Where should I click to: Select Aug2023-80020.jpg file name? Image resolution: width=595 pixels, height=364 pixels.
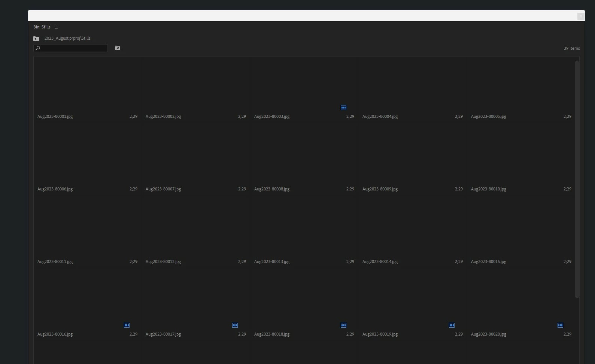[489, 334]
